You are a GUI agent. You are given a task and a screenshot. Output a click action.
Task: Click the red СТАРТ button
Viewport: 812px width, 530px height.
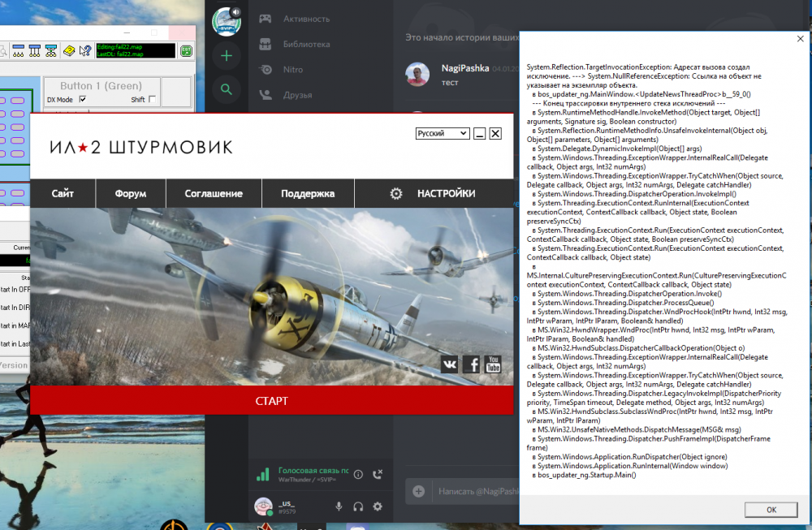272,401
